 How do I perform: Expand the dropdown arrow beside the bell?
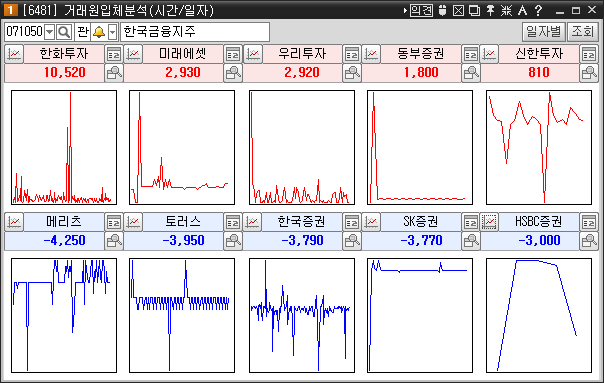click(x=112, y=32)
